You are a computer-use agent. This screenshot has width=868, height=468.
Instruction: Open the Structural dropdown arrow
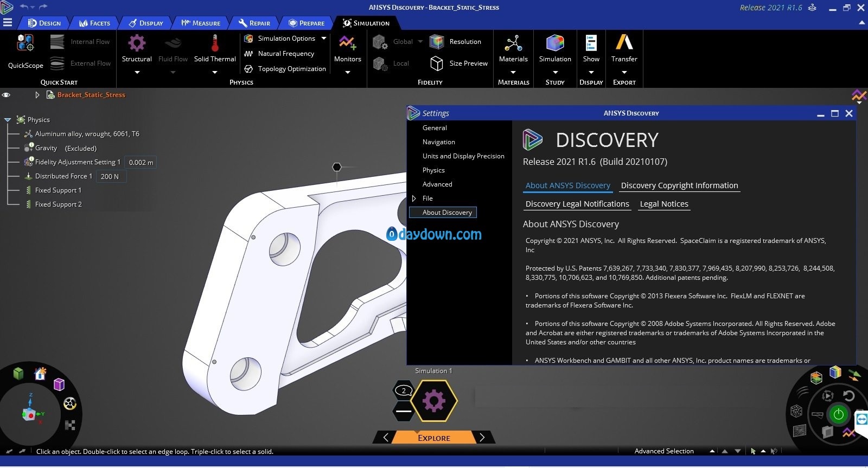tap(137, 72)
